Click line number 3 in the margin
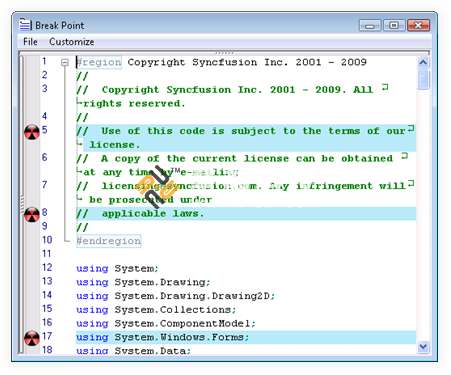451x375 pixels. pos(44,88)
